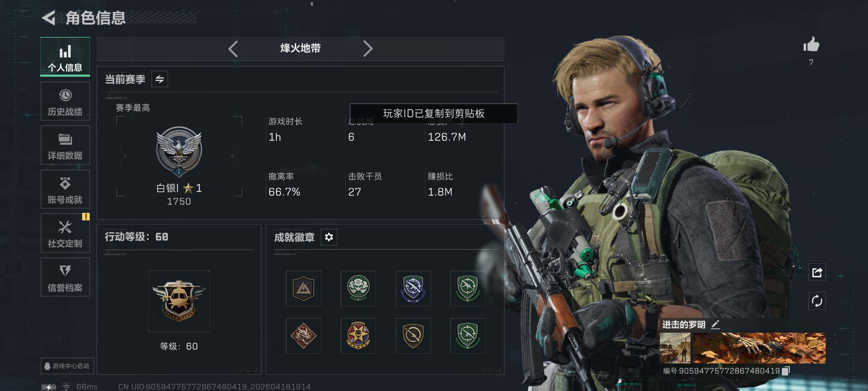Click the share profile icon
Viewport: 868px width, 391px height.
click(817, 272)
